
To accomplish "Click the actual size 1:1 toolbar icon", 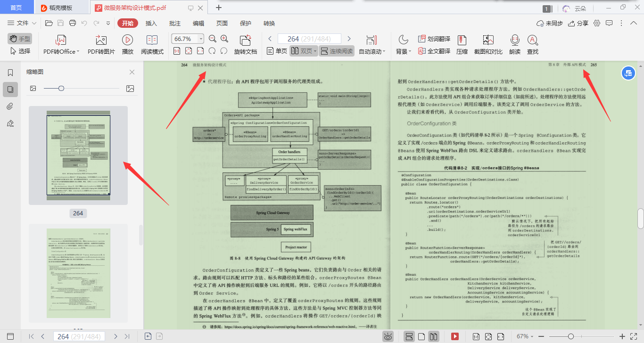I will (x=177, y=51).
